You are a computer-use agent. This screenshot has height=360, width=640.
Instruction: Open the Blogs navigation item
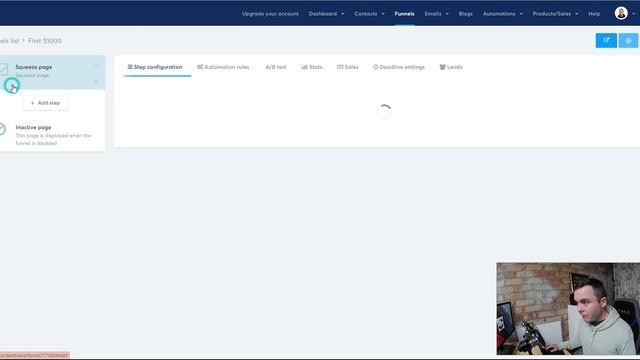pos(465,14)
